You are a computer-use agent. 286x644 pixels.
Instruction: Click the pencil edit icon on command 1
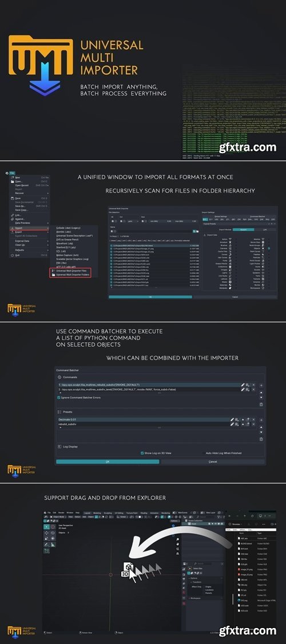pyautogui.click(x=243, y=385)
